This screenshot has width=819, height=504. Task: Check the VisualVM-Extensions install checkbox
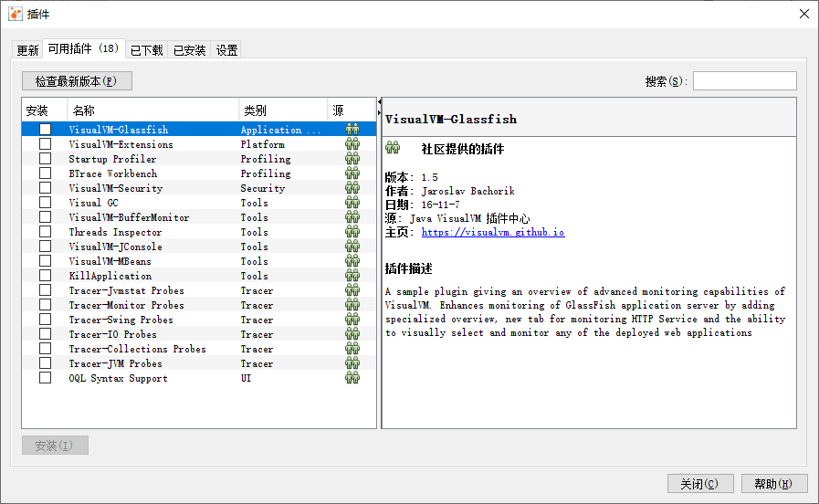[x=46, y=143]
